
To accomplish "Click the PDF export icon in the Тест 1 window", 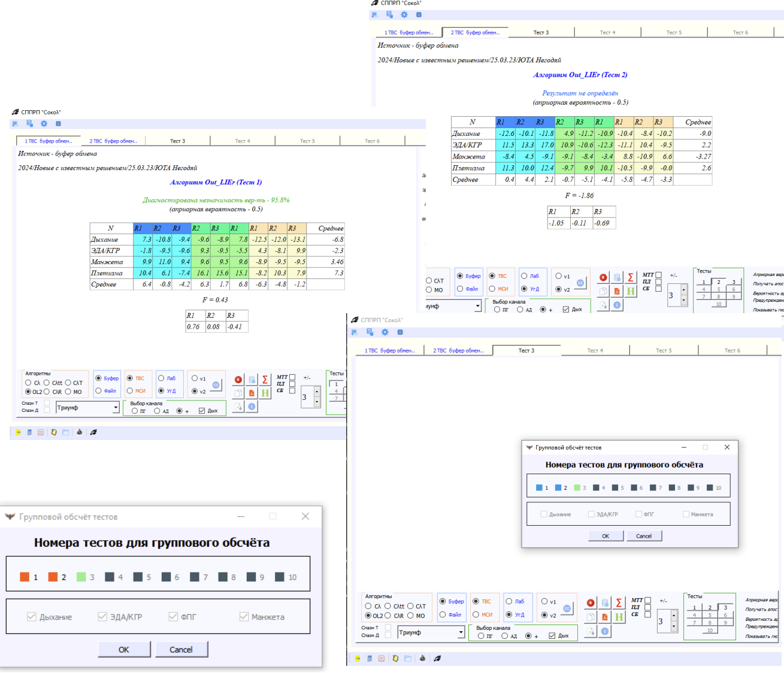I will [252, 393].
